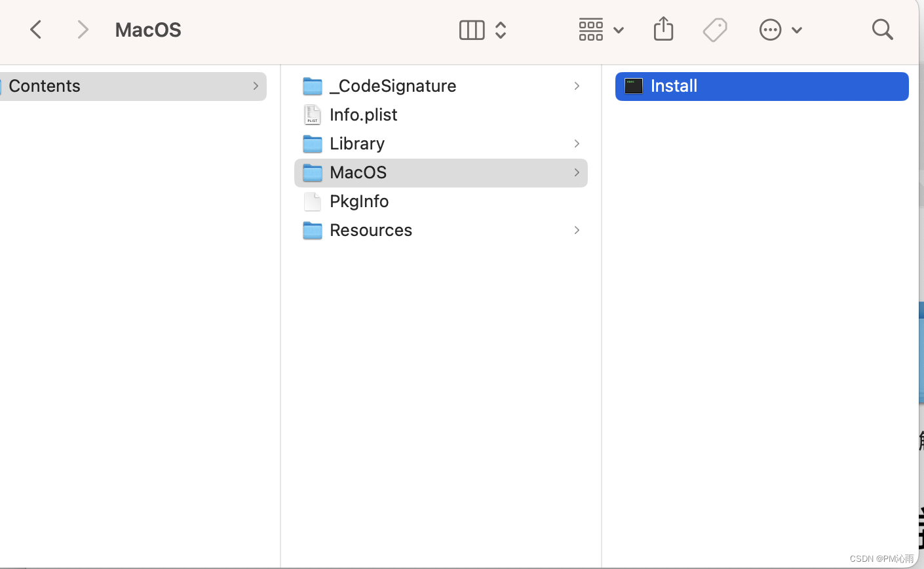Image resolution: width=924 pixels, height=569 pixels.
Task: Select the Library folder icon
Action: click(313, 144)
